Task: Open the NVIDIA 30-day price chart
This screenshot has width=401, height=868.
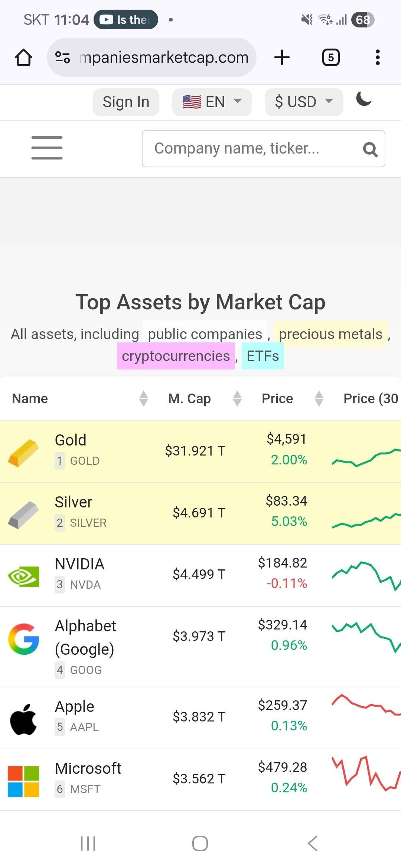Action: click(366, 575)
